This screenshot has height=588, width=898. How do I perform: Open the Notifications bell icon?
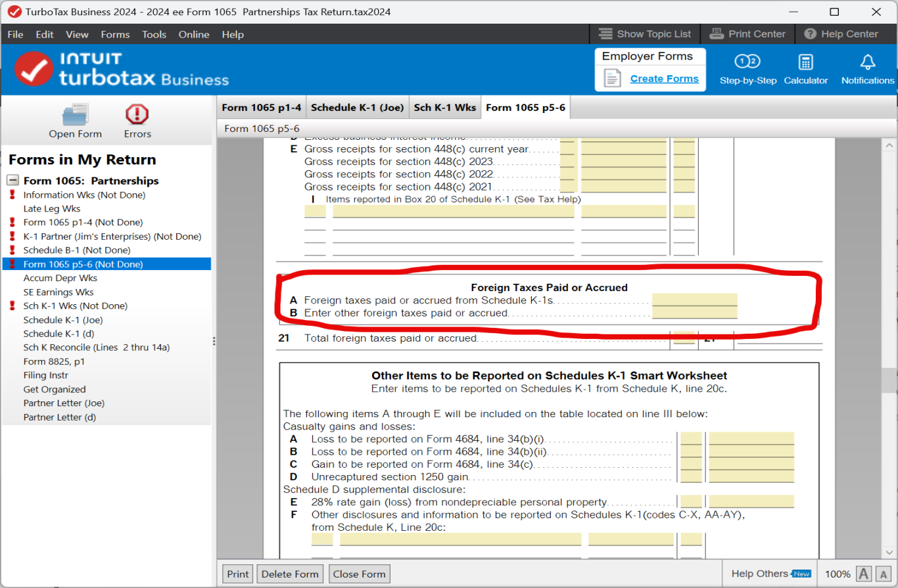pyautogui.click(x=868, y=62)
